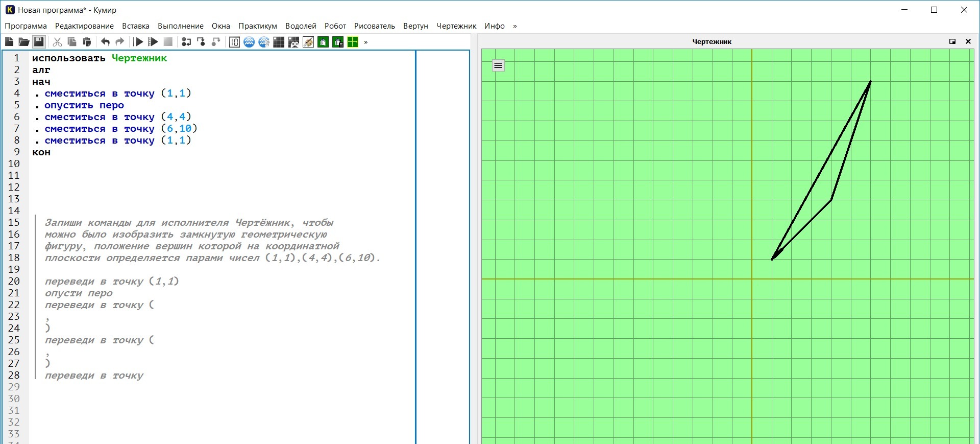Save the program with floppy icon
This screenshot has width=980, height=444.
(x=39, y=42)
